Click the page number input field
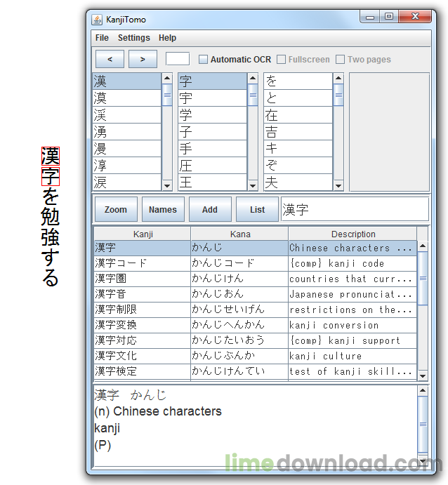 coord(178,59)
